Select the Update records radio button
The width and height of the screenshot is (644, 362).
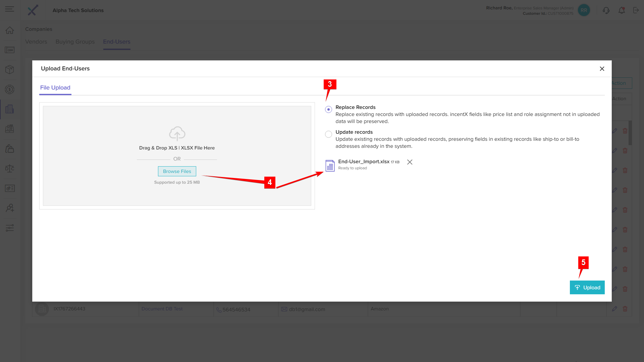pyautogui.click(x=328, y=134)
